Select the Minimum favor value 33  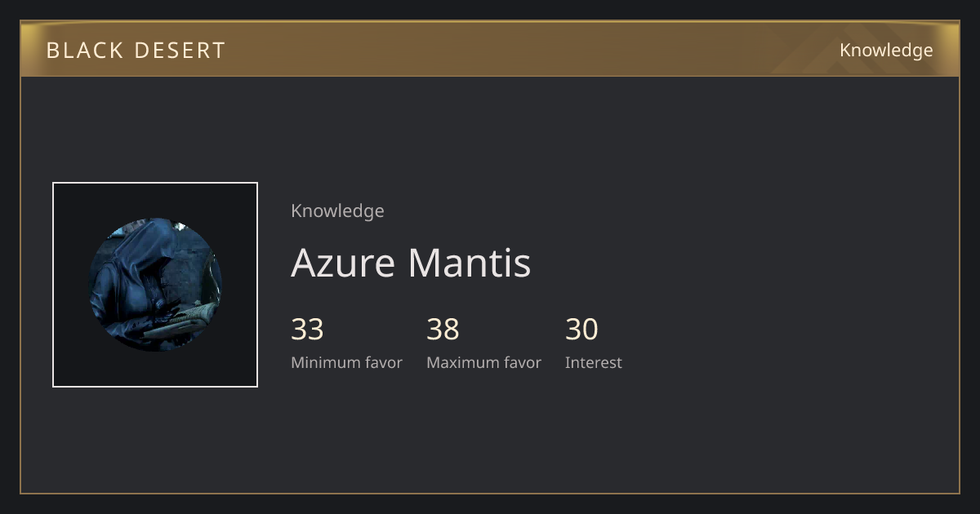[307, 330]
